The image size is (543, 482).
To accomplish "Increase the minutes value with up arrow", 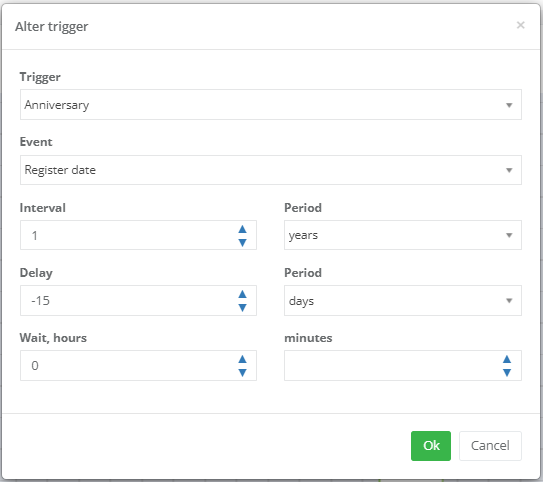I will [507, 359].
